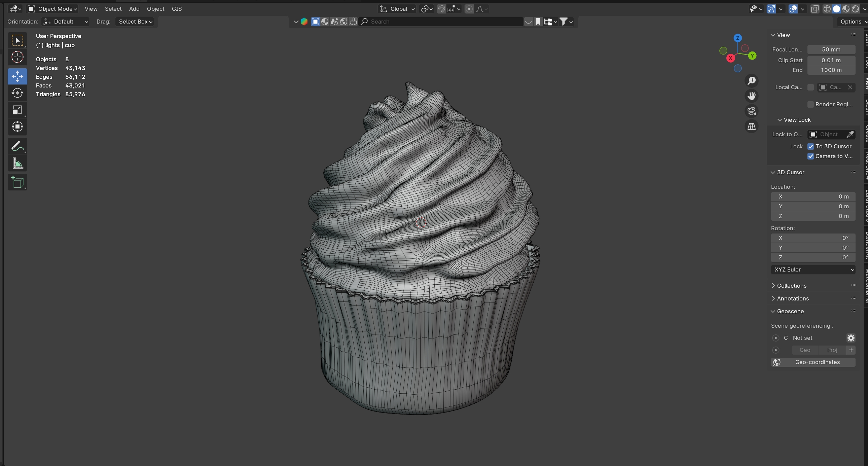Select the Cursor tool in toolbar
This screenshot has width=868, height=466.
click(17, 57)
